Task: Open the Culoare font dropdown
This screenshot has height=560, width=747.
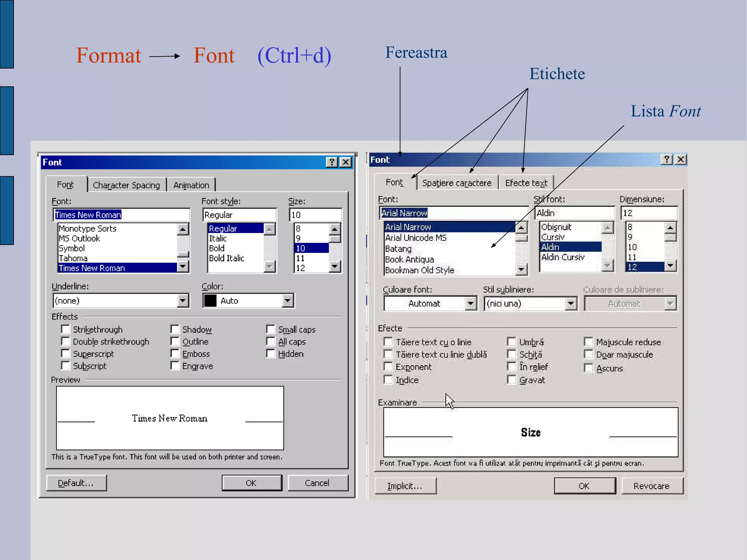Action: coord(471,303)
